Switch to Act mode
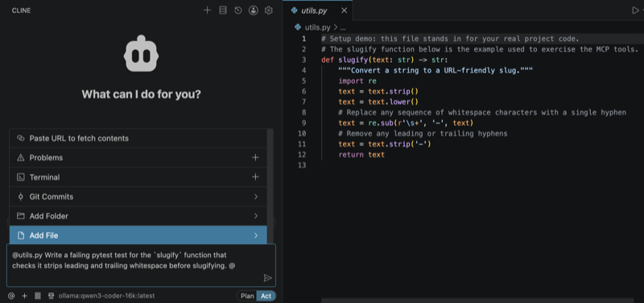Screen dimensions: 644x303 (x=266, y=296)
